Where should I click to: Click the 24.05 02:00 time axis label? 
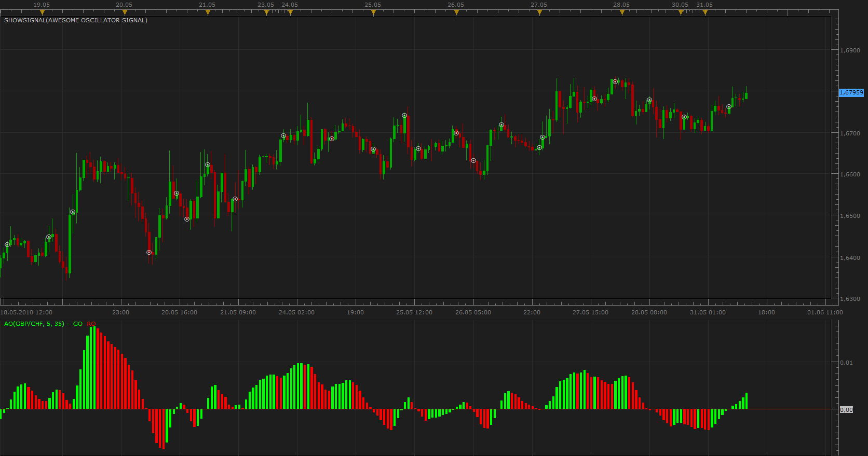pos(297,312)
